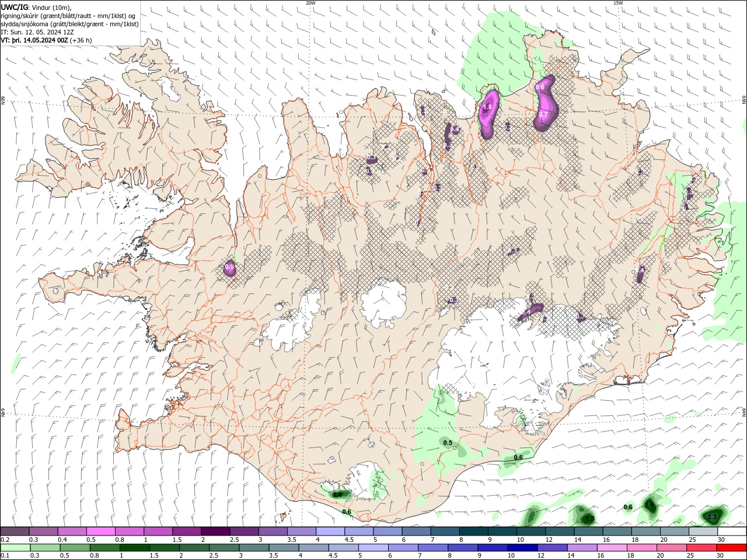Click the '1.5' value on the southeast offshore rain cell
The image size is (747, 560).
[590, 519]
